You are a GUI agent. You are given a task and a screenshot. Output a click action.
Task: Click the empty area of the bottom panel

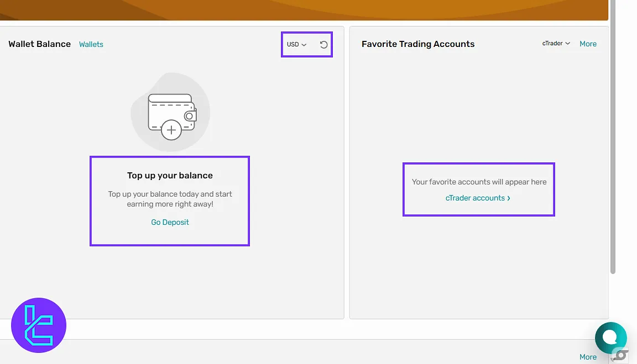tap(276, 352)
